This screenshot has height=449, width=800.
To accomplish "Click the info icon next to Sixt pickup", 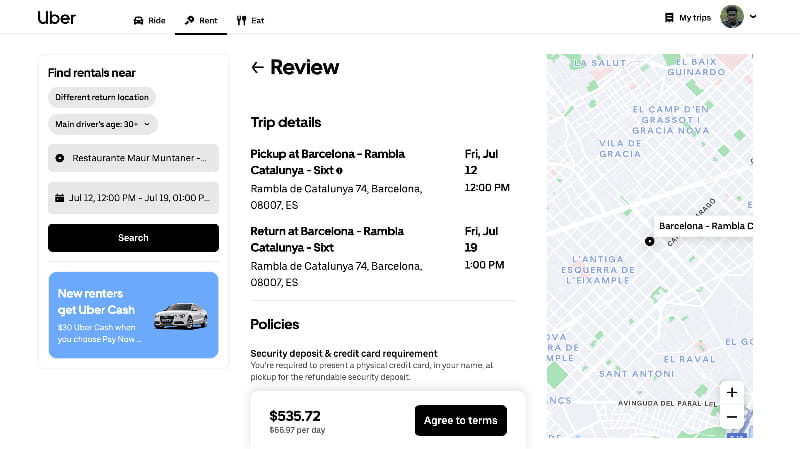I will point(339,171).
